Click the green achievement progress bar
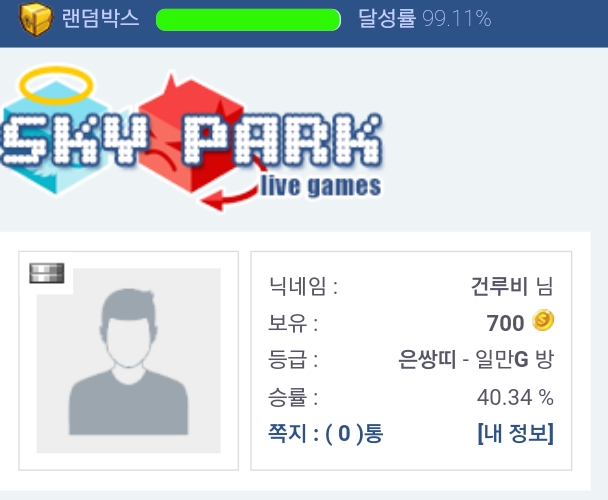The image size is (608, 500). click(x=248, y=19)
